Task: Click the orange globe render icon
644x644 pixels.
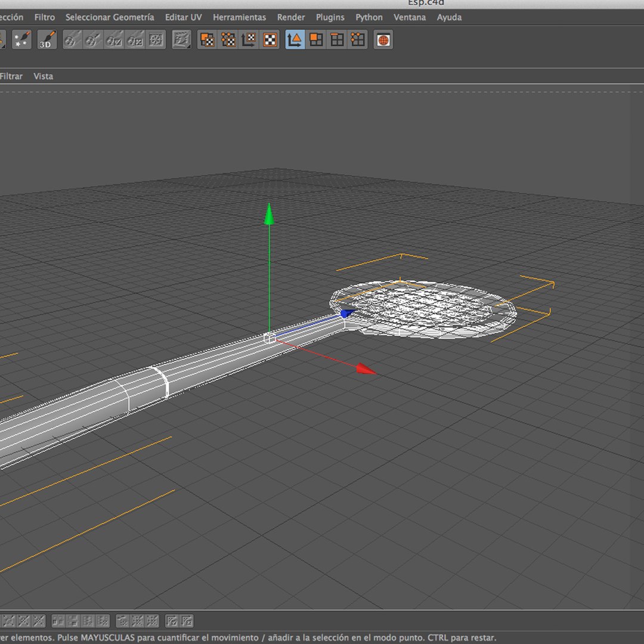Action: [383, 40]
